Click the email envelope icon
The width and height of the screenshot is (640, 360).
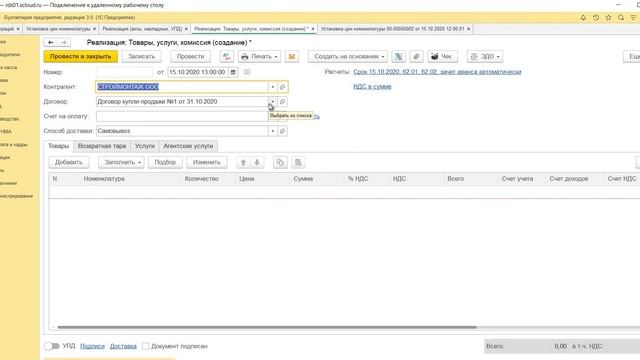292,56
